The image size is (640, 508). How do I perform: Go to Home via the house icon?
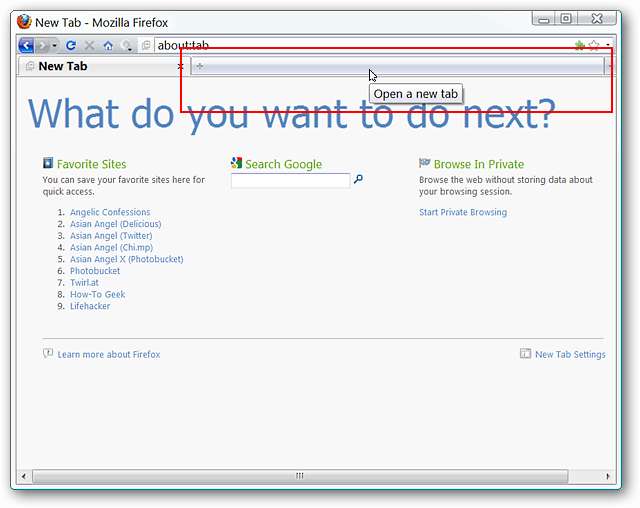coord(108,46)
